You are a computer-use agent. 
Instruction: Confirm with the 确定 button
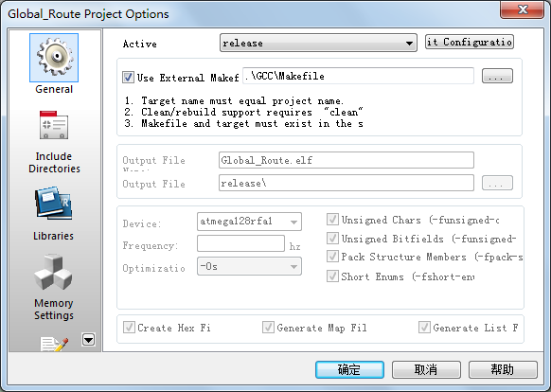[349, 369]
